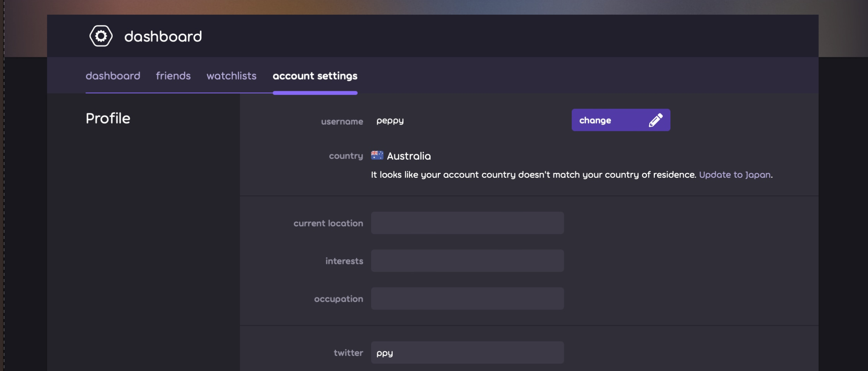Click the username peppy text
This screenshot has width=868, height=371.
390,121
